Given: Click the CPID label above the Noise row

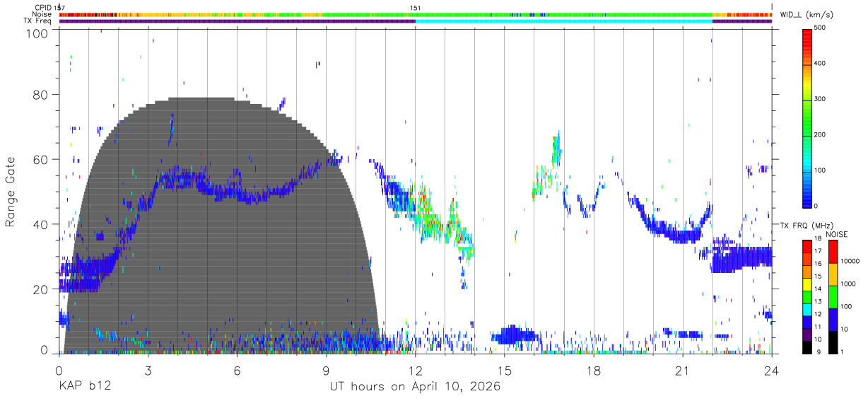Looking at the screenshot, I should 43,7.
